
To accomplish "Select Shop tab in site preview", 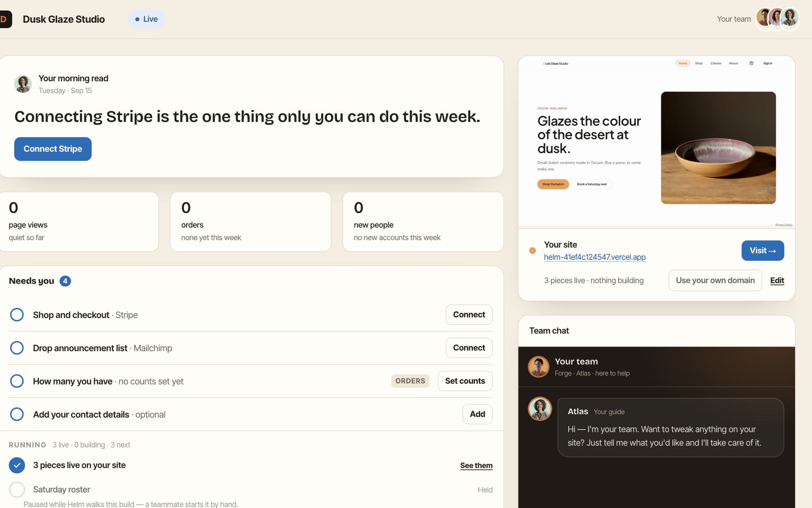I will [x=698, y=63].
